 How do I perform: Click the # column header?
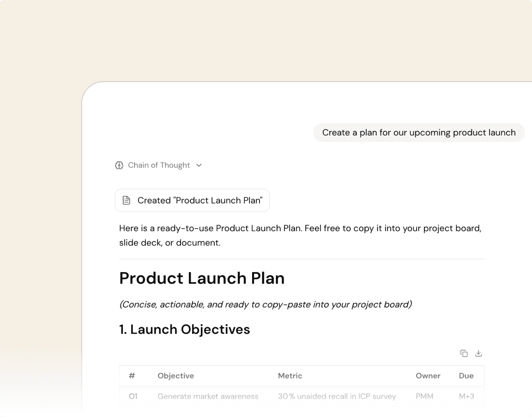(x=132, y=375)
